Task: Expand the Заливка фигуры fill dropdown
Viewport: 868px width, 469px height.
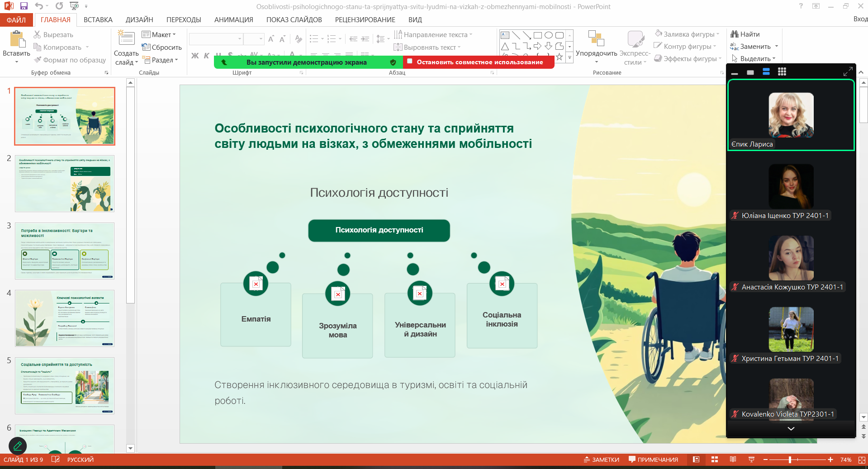Action: click(x=717, y=34)
